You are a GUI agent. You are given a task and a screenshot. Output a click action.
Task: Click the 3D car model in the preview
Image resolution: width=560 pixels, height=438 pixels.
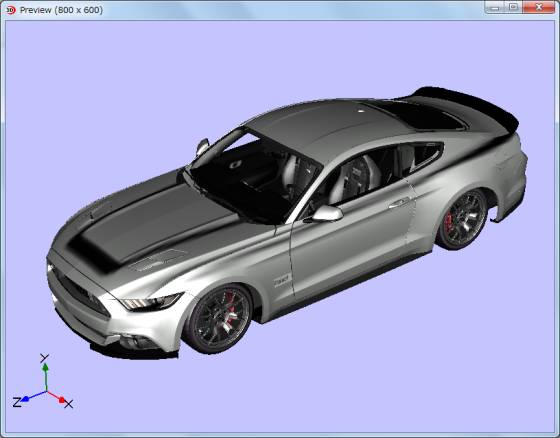point(287,223)
